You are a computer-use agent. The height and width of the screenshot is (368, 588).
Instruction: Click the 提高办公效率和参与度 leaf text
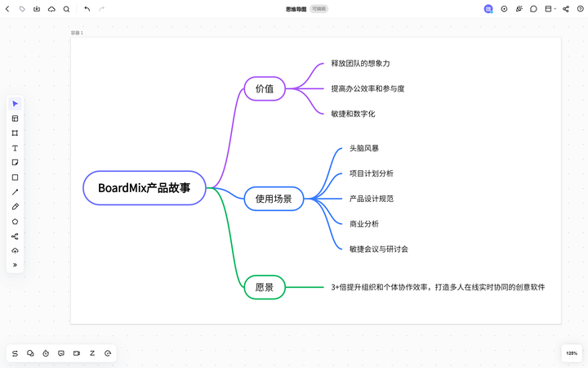tap(367, 88)
